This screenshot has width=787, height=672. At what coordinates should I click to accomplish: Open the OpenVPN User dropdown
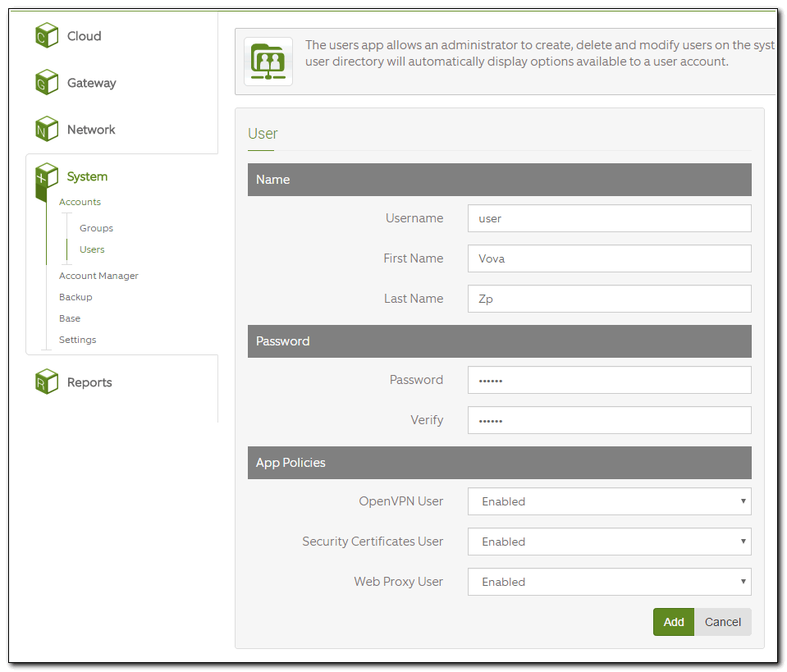click(609, 501)
